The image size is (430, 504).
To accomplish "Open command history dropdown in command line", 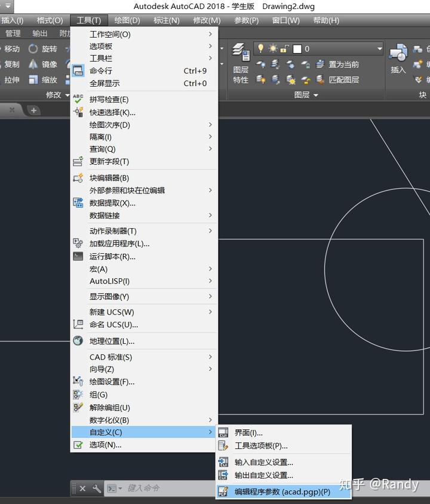I will pos(120,488).
